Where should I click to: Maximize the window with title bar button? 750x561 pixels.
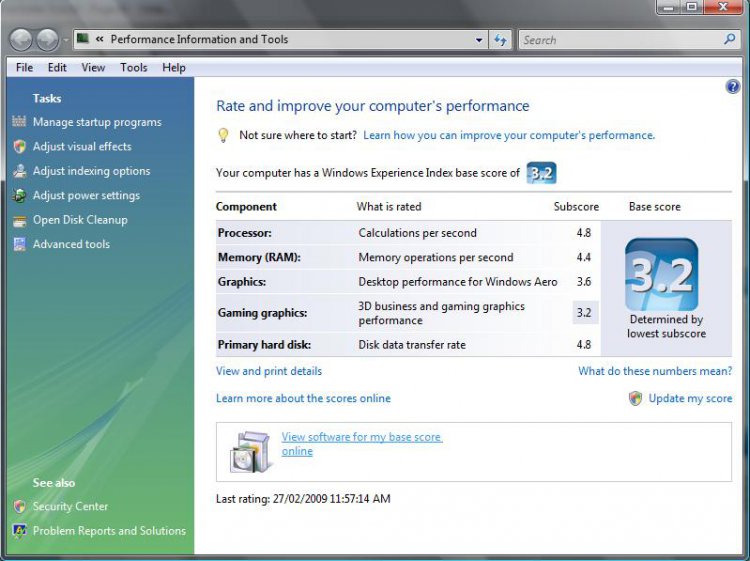[692, 7]
